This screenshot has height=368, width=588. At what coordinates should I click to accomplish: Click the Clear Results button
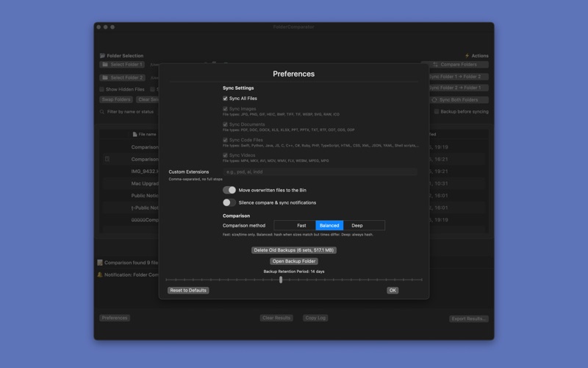click(276, 318)
